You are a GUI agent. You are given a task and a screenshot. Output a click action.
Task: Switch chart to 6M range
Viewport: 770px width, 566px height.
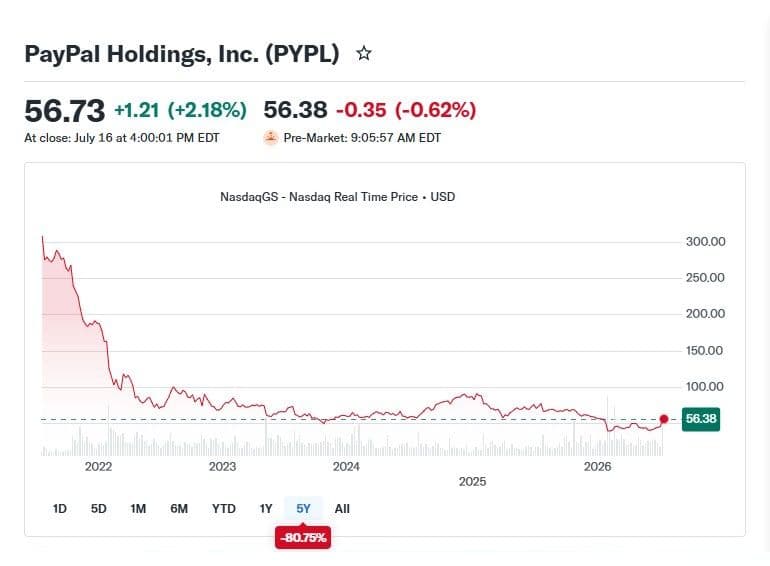(x=179, y=509)
